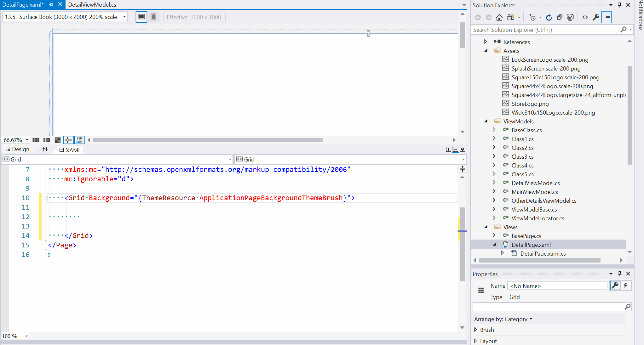Screen dimensions: 644x345
Task: Switch to the Design pane tab
Action: (18, 149)
